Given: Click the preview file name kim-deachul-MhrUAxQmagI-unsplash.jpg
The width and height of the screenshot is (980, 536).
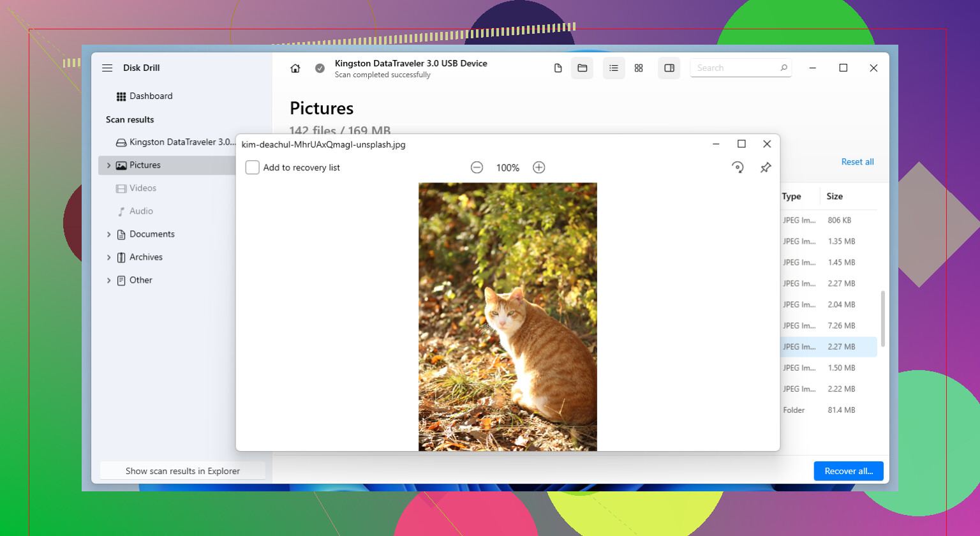Looking at the screenshot, I should [x=323, y=145].
